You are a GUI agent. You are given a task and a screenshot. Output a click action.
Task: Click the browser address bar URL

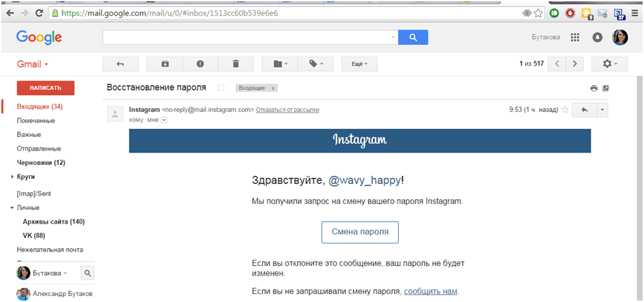pos(170,13)
